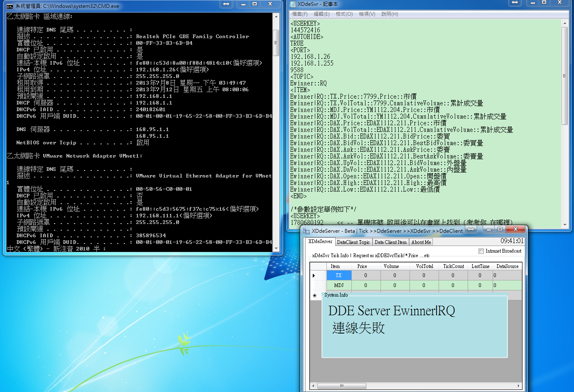This screenshot has height=392, width=574.
Task: Click the left arrow of the grid's horizontal scrollbar
Action: click(x=313, y=386)
